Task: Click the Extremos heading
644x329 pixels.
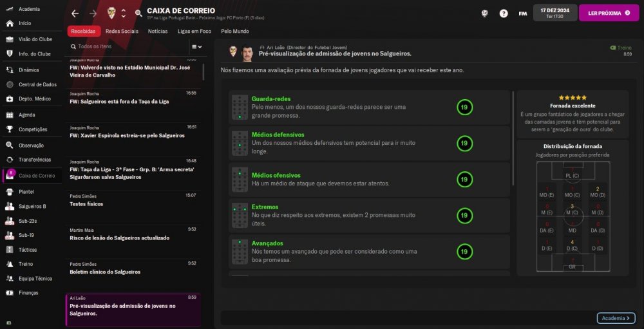Action: pos(265,207)
